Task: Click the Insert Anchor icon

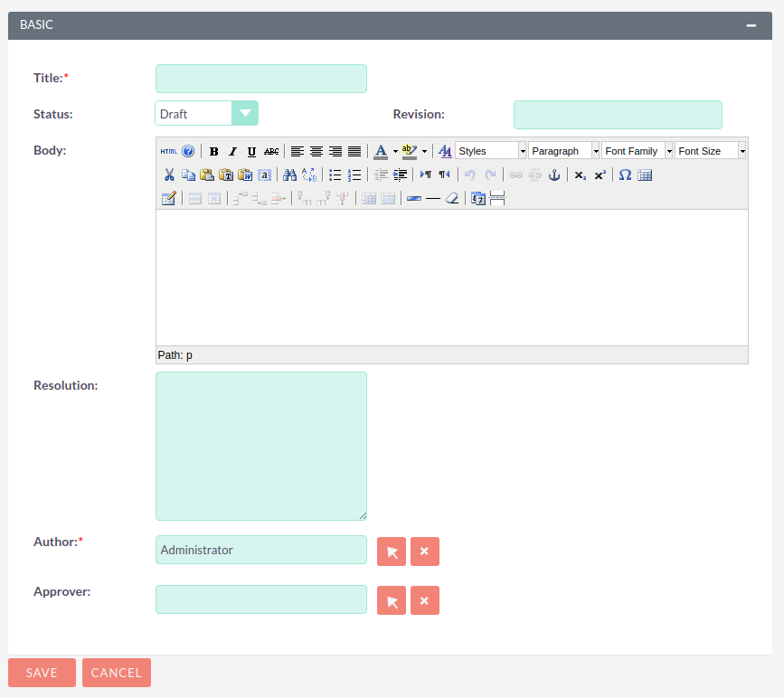Action: pyautogui.click(x=554, y=174)
